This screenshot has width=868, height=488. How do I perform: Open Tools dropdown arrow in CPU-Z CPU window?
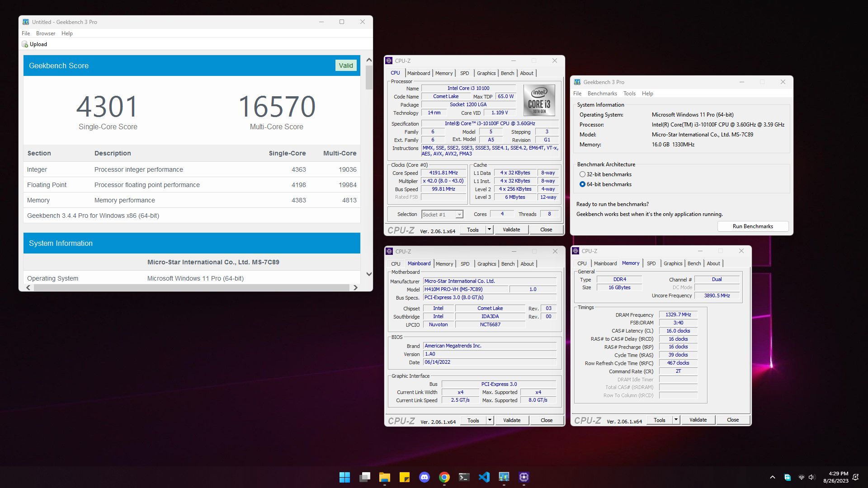(x=489, y=230)
